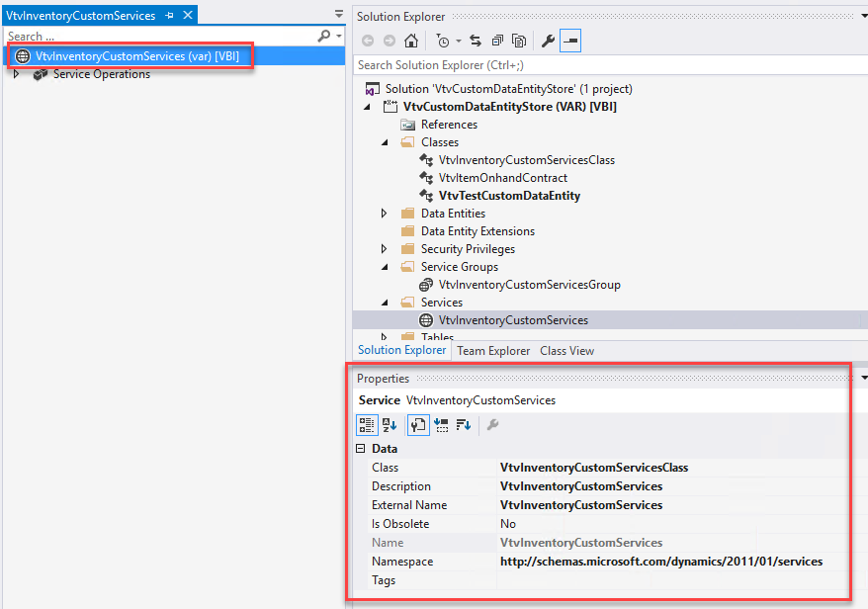Collapse the VtvCustomDataEntityStore project node
Image resolution: width=868 pixels, height=609 pixels.
pos(367,107)
